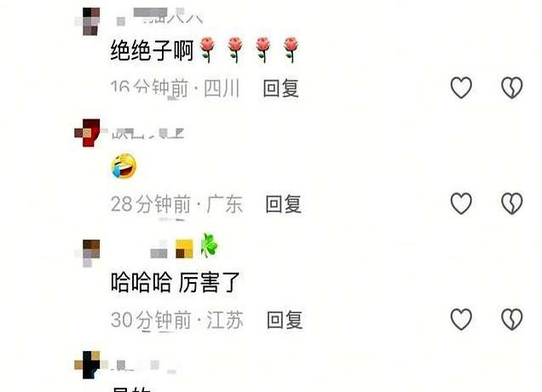Image resolution: width=542 pixels, height=392 pixels.
Task: Open avatar of the bottom commenter
Action: (89, 365)
